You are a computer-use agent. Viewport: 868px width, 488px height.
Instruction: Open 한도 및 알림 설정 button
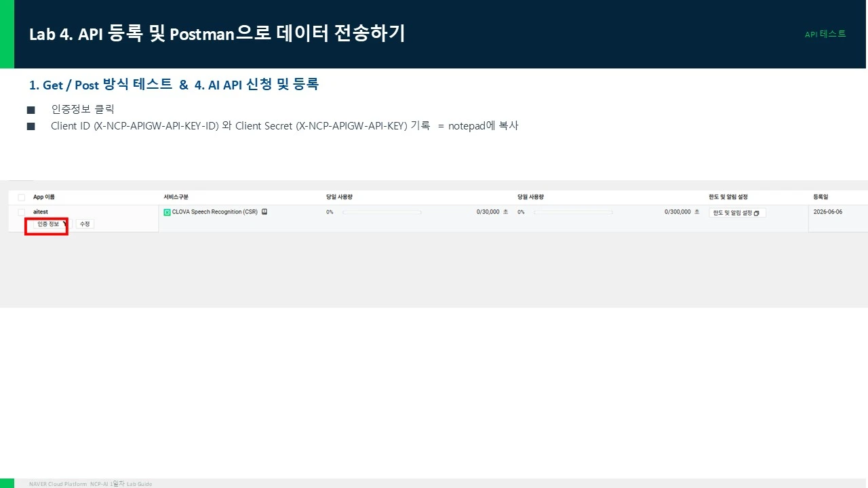pos(738,213)
